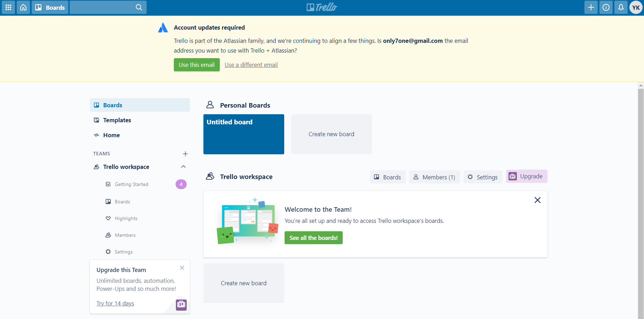Screen dimensions: 644x319
Task: Click the Personal Boards person icon
Action: pos(210,105)
